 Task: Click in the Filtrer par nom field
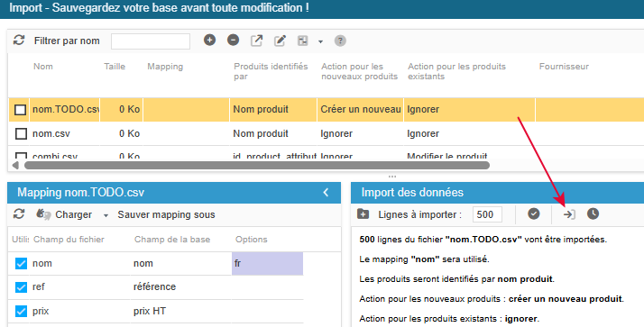(151, 41)
